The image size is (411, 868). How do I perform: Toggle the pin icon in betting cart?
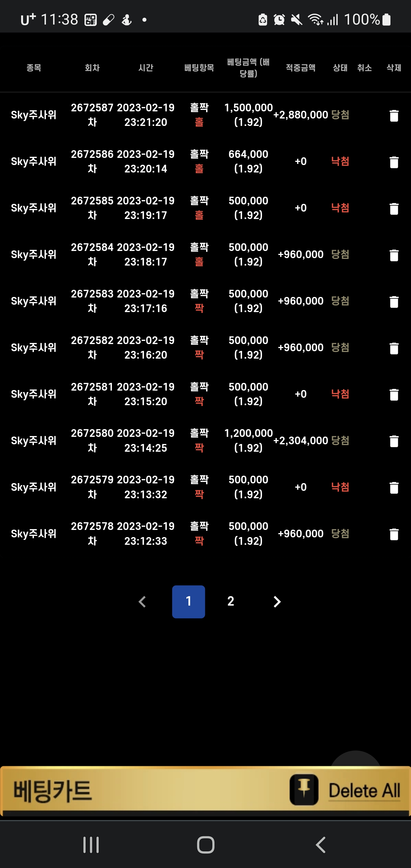[304, 789]
